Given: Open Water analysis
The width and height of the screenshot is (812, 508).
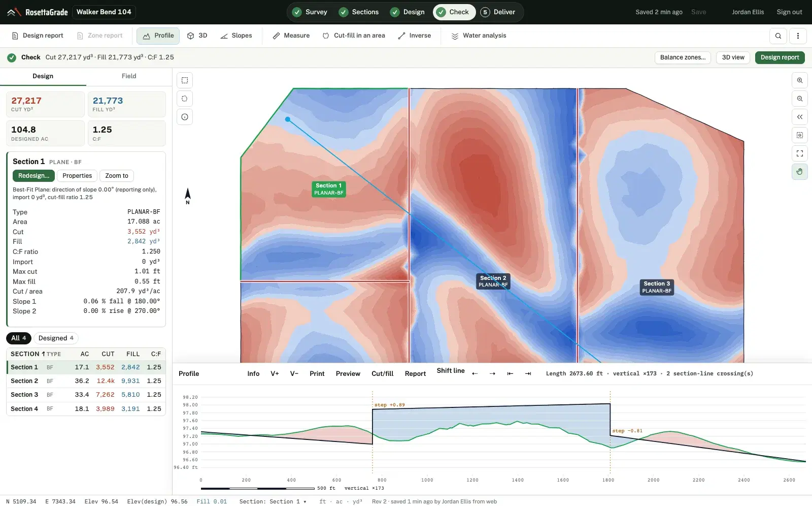Looking at the screenshot, I should (479, 36).
